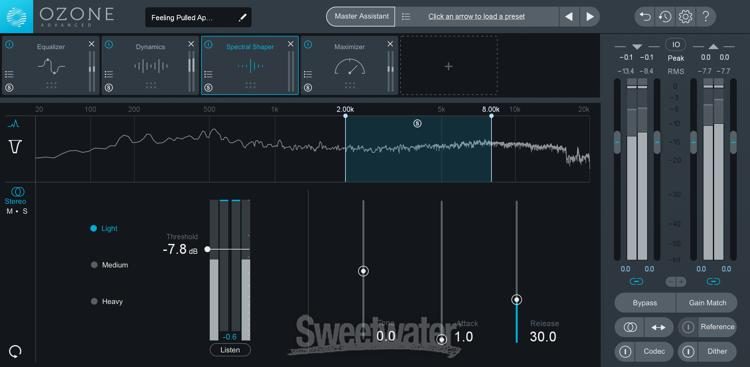Remove the Dynamics module

point(191,44)
